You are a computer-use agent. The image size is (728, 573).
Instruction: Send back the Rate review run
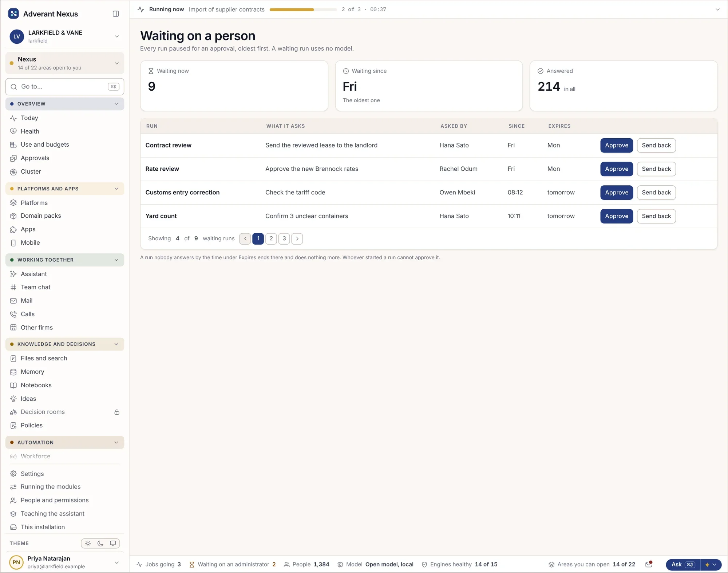[656, 169]
